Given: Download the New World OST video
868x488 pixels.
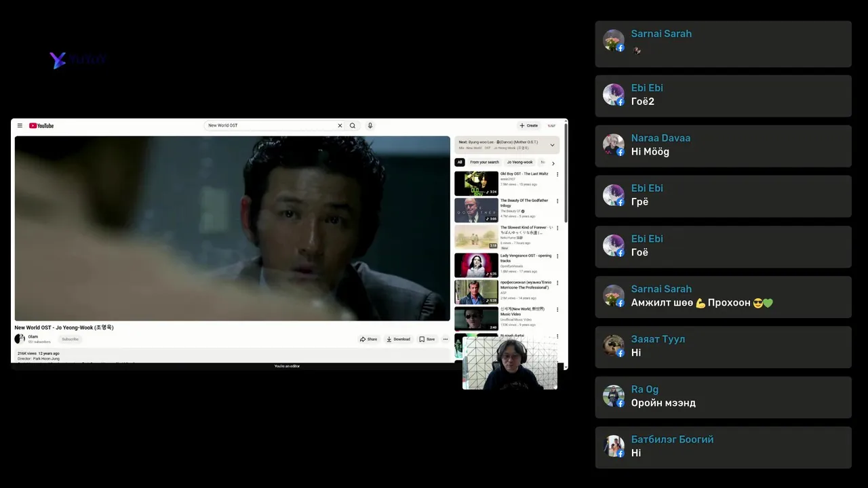Looking at the screenshot, I should (x=398, y=339).
